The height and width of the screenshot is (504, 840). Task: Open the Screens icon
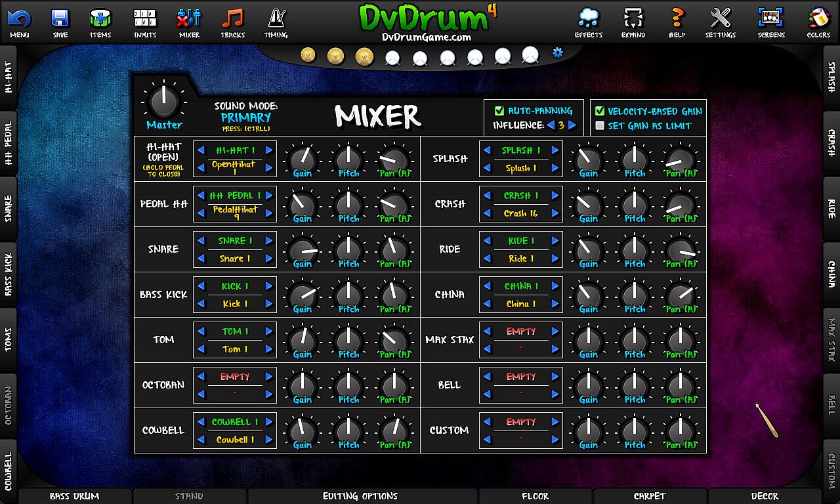tap(771, 18)
